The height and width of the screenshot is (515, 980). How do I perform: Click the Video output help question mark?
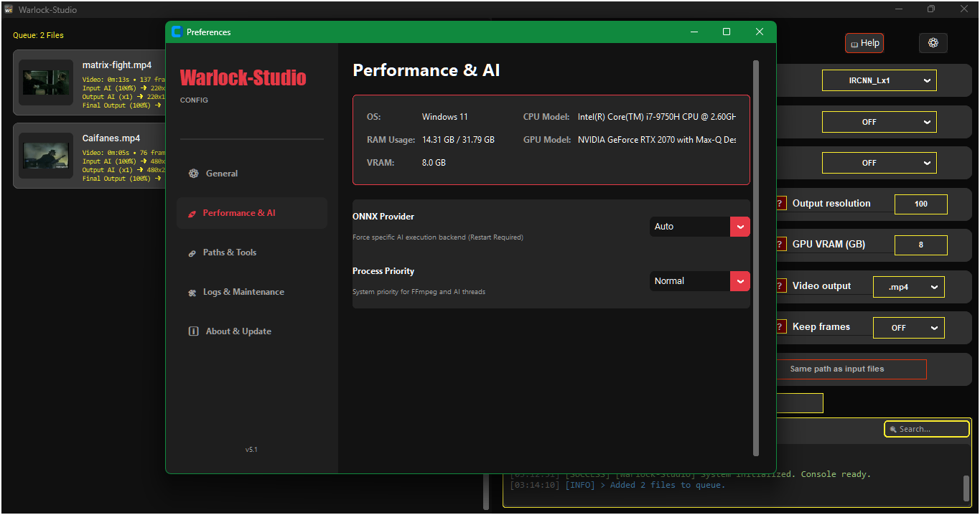[x=780, y=285]
